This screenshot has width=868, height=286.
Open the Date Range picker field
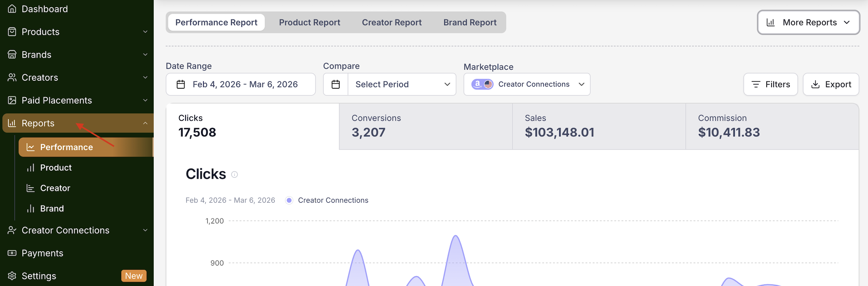(x=240, y=84)
